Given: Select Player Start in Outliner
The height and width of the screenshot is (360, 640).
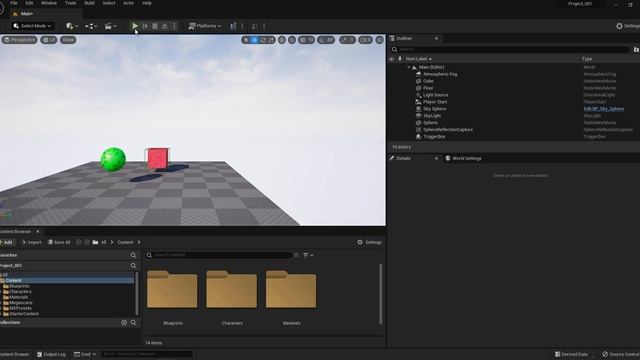Looking at the screenshot, I should coord(435,102).
